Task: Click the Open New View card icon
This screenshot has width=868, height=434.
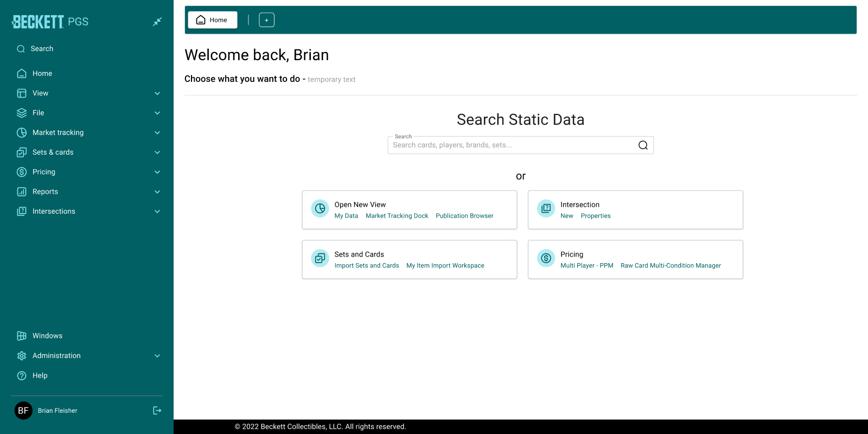Action: click(320, 208)
